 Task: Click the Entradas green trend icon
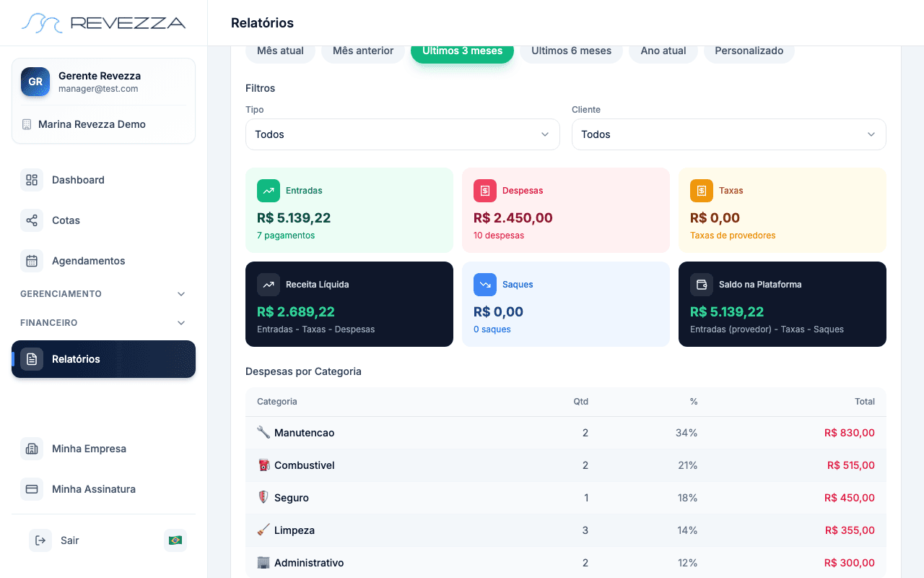(x=269, y=191)
